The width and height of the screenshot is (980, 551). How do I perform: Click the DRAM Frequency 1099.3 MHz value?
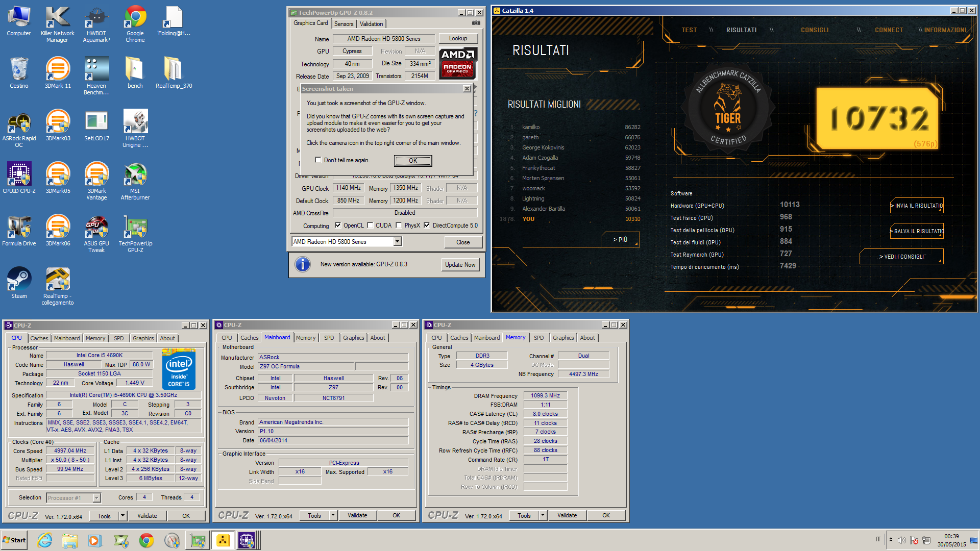pos(545,395)
